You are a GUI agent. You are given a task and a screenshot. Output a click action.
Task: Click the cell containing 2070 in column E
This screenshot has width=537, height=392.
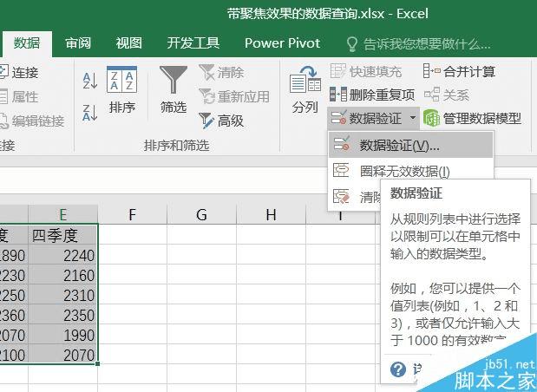[x=63, y=355]
